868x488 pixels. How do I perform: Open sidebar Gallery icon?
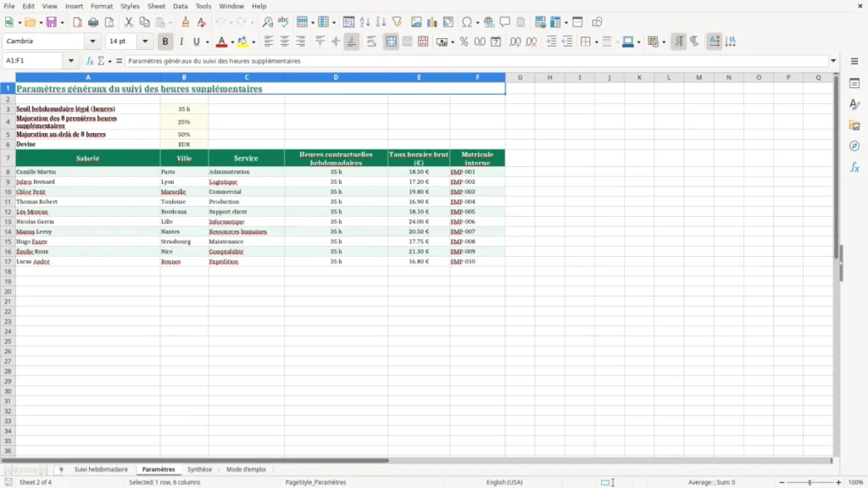(854, 125)
